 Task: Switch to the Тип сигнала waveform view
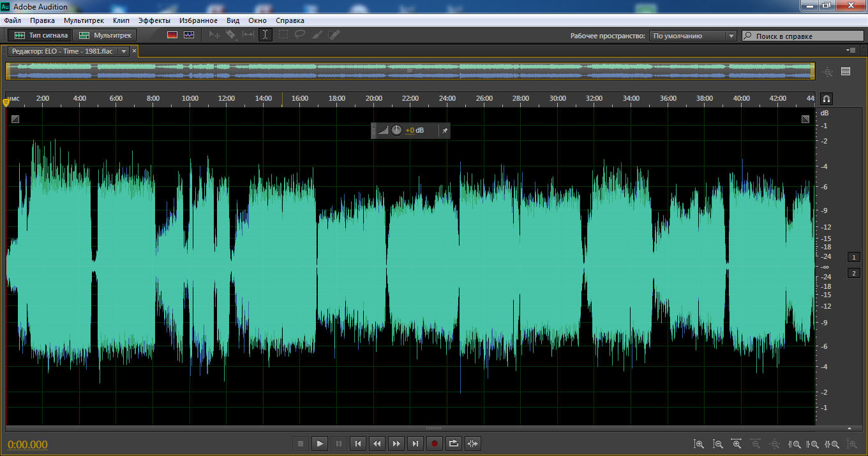tap(40, 35)
